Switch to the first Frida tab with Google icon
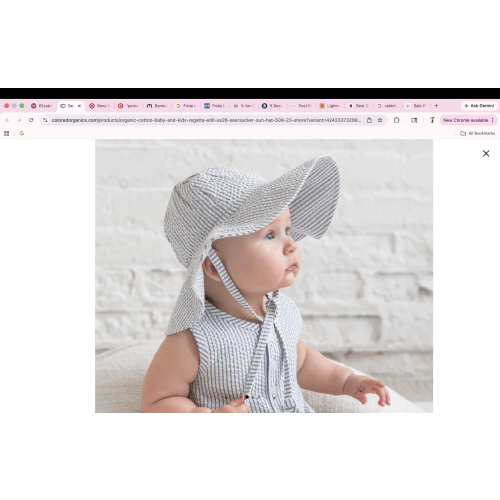The width and height of the screenshot is (500, 500). tap(186, 106)
